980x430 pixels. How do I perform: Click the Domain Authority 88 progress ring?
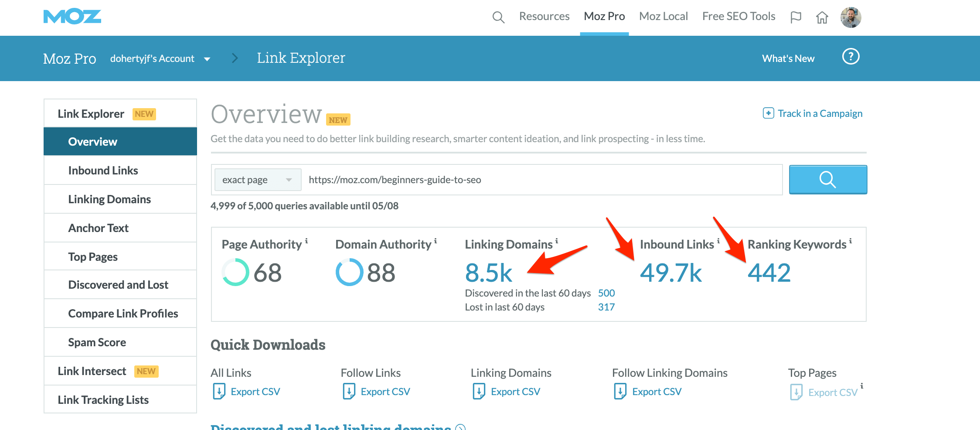(x=349, y=272)
